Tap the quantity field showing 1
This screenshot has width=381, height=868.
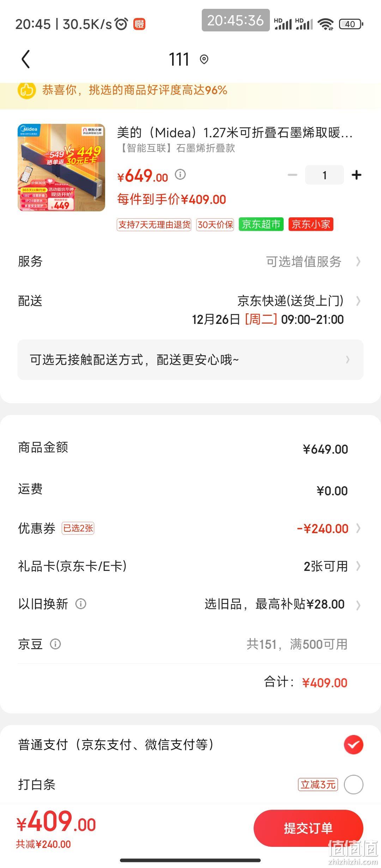pyautogui.click(x=325, y=175)
